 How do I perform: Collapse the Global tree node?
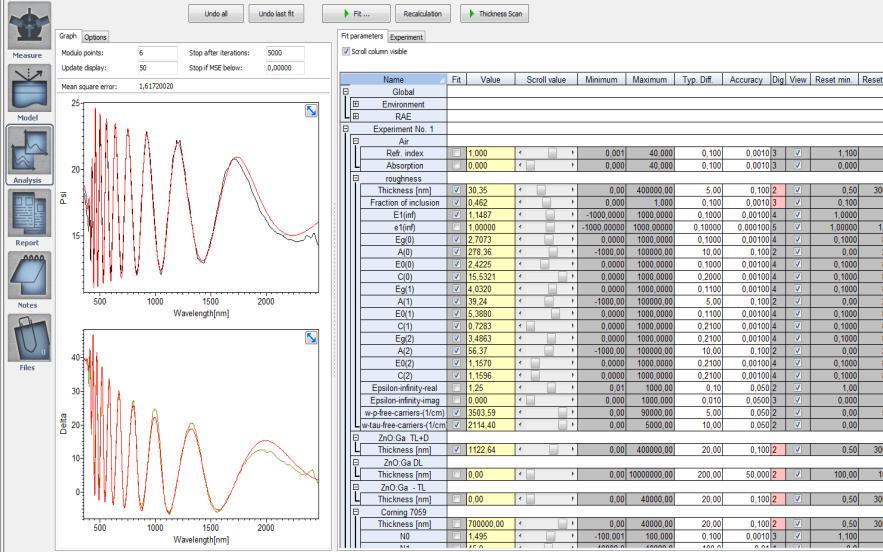coord(346,92)
